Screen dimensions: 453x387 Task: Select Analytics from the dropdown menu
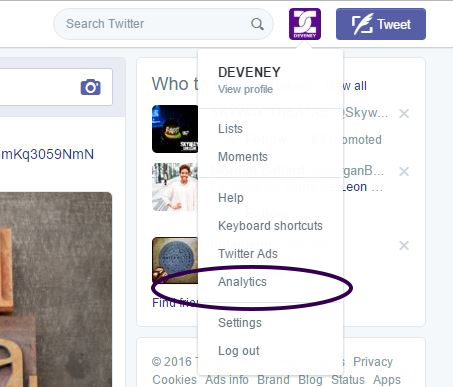[242, 282]
